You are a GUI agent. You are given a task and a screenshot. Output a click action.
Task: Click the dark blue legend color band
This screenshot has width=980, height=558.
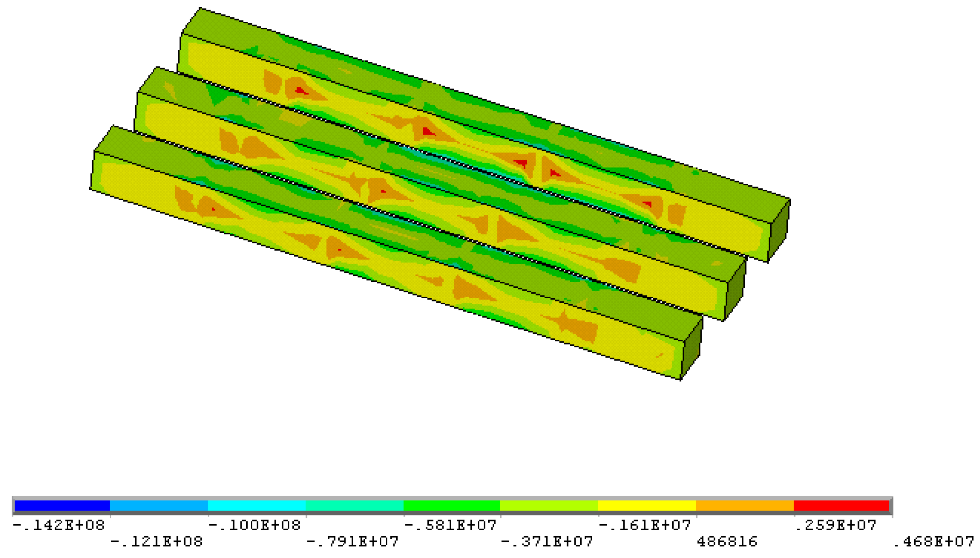[62, 505]
